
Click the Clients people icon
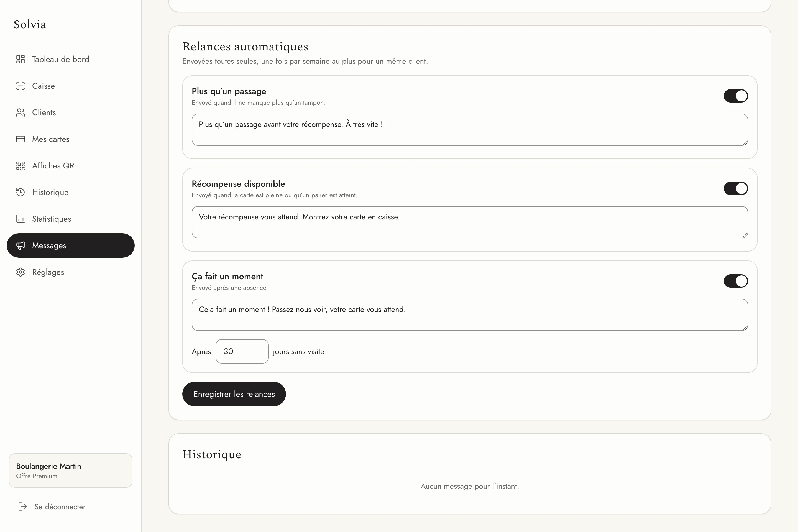20,113
